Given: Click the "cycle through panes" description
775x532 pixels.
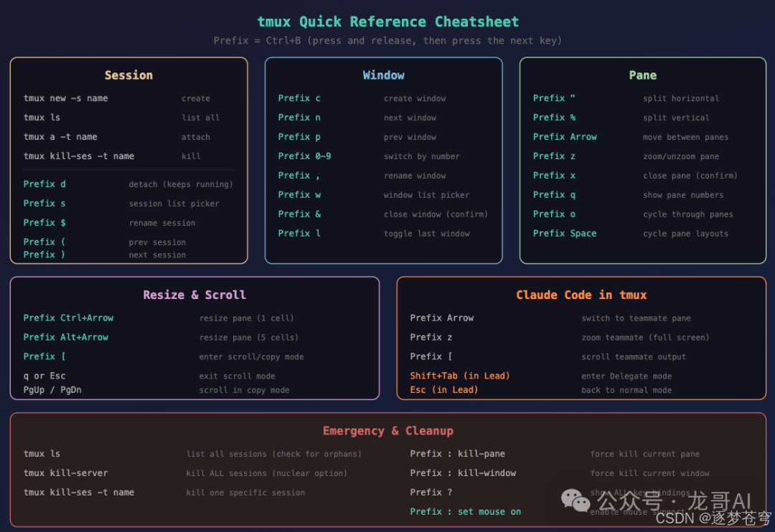Looking at the screenshot, I should [x=688, y=214].
